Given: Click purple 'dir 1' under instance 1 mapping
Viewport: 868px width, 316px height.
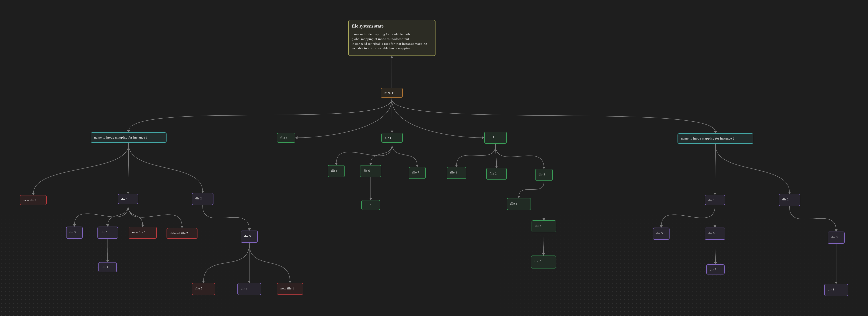Looking at the screenshot, I should point(128,199).
